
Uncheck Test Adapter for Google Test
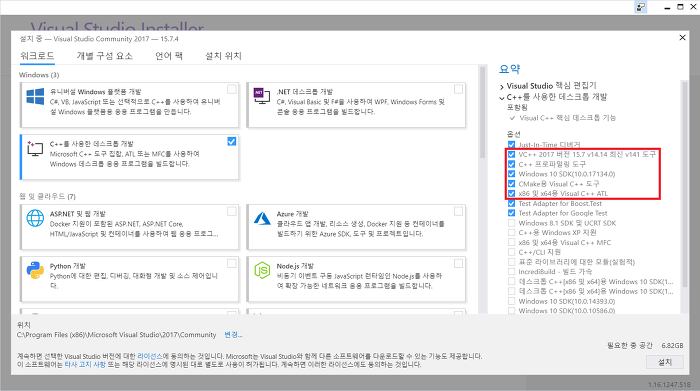[512, 213]
